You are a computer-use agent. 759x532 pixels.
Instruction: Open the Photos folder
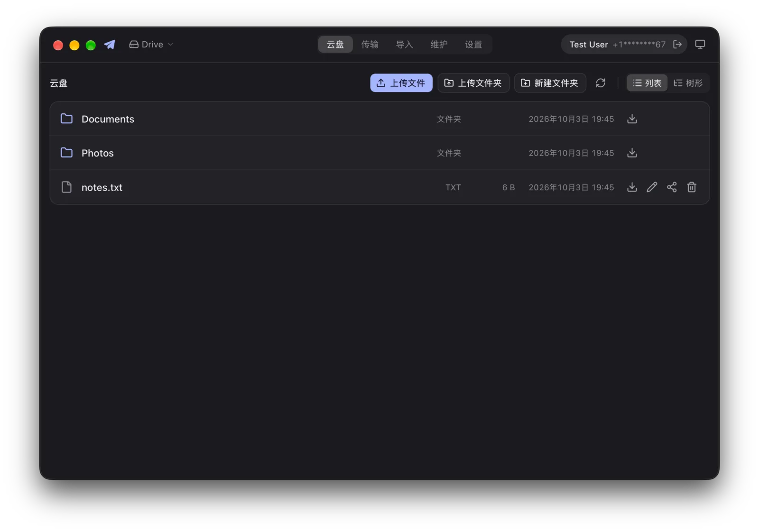379,153
